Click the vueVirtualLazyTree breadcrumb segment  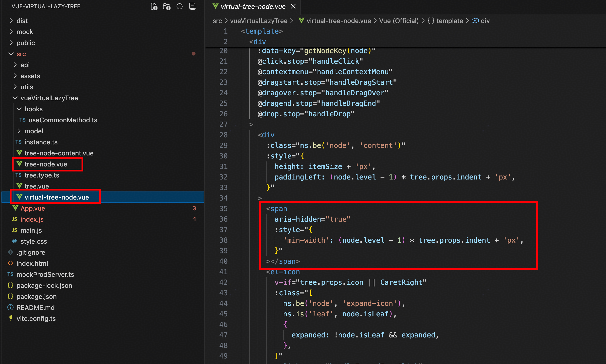click(259, 21)
